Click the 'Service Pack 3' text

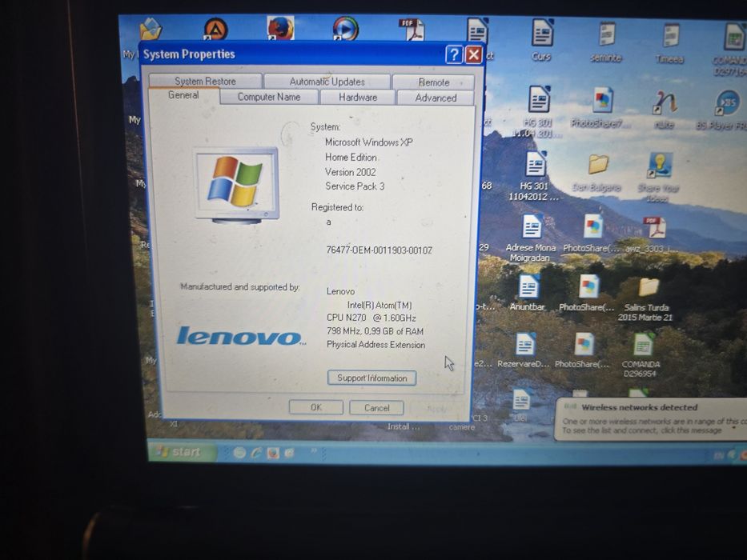[355, 186]
